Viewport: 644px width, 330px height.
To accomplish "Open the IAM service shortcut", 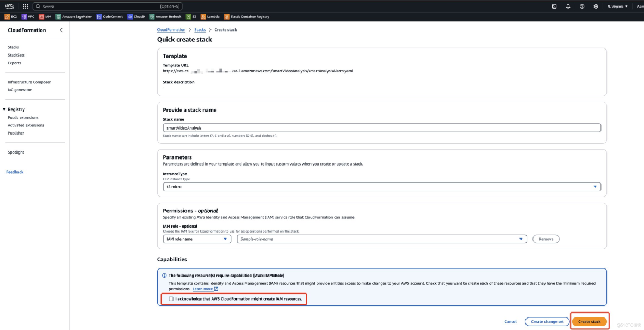I will [45, 17].
